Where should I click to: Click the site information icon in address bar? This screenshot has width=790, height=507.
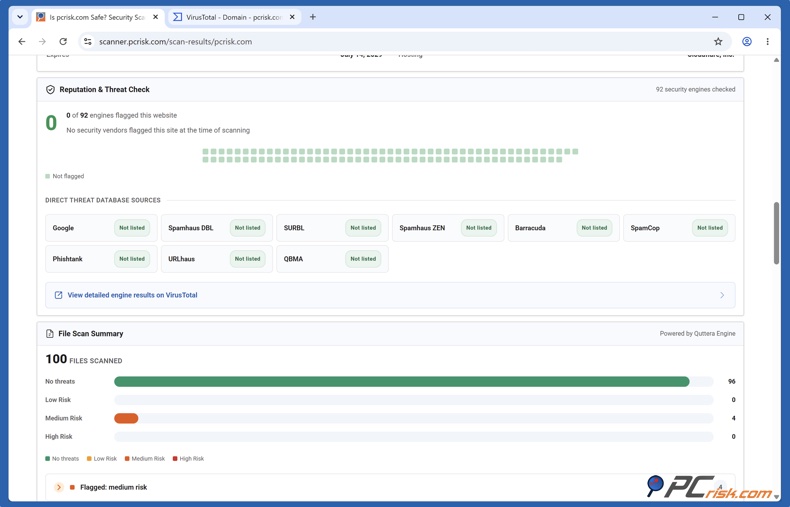tap(88, 42)
